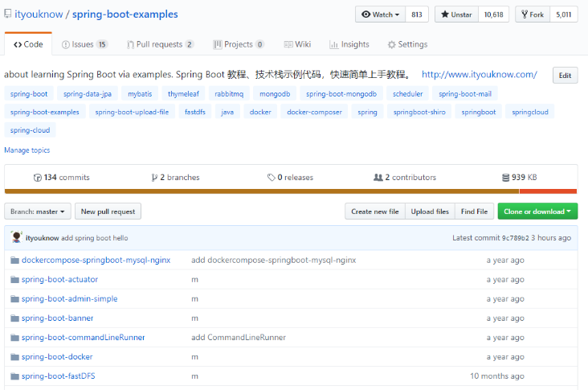Viewport: 588px width, 390px height.
Task: Switch to the Projects tab
Action: [239, 44]
